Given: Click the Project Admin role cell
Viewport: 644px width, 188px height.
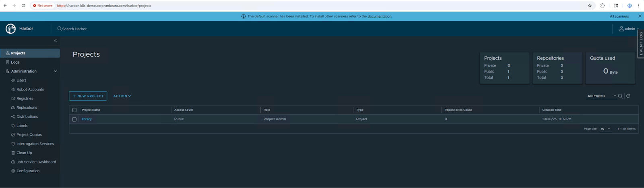Looking at the screenshot, I should point(275,119).
